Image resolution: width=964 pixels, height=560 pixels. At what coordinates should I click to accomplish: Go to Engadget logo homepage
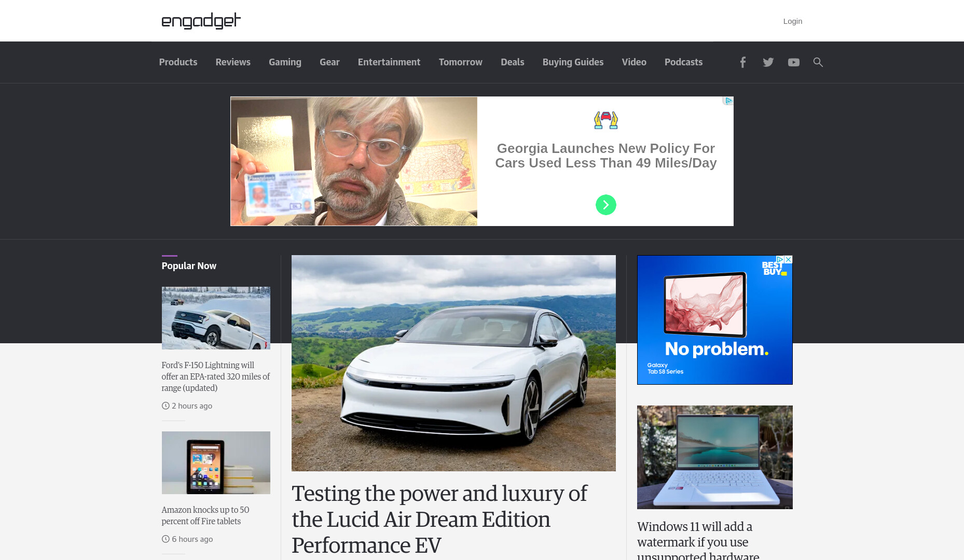pyautogui.click(x=201, y=21)
